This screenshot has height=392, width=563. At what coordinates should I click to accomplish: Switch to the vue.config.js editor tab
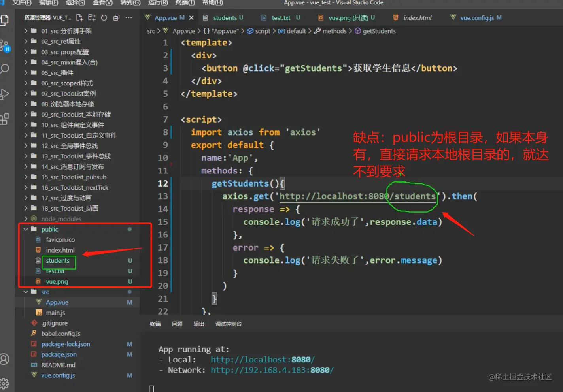pyautogui.click(x=477, y=18)
